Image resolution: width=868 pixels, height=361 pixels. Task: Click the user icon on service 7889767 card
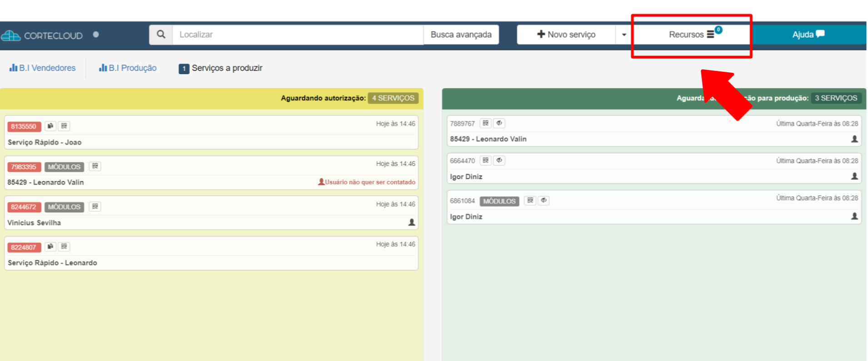854,139
